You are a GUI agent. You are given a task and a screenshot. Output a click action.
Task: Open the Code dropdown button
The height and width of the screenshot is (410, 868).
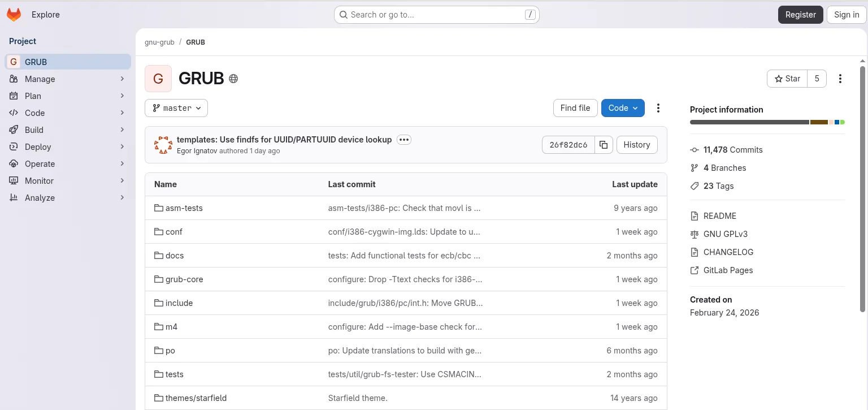pyautogui.click(x=623, y=108)
